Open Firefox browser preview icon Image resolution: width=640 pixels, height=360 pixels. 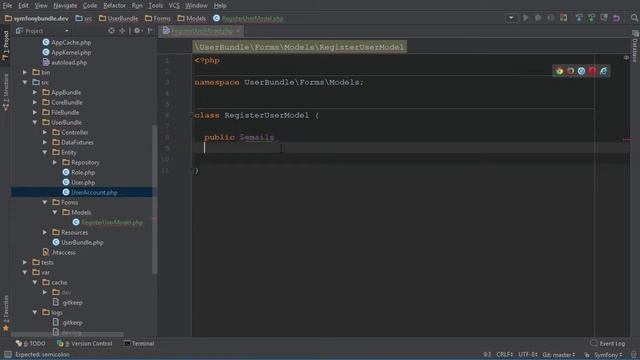(570, 71)
